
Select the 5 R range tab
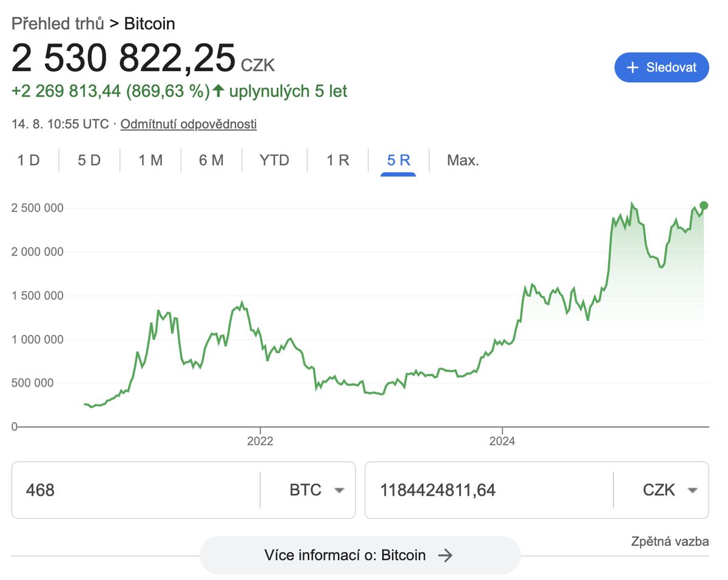399,160
